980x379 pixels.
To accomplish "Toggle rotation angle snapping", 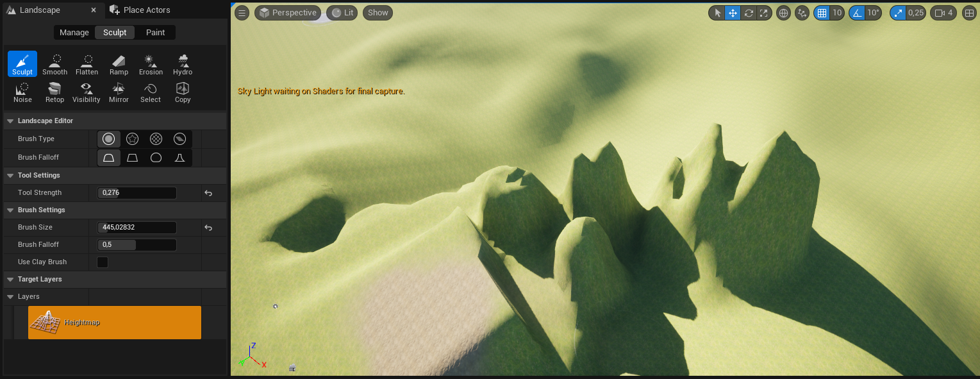I will point(857,13).
